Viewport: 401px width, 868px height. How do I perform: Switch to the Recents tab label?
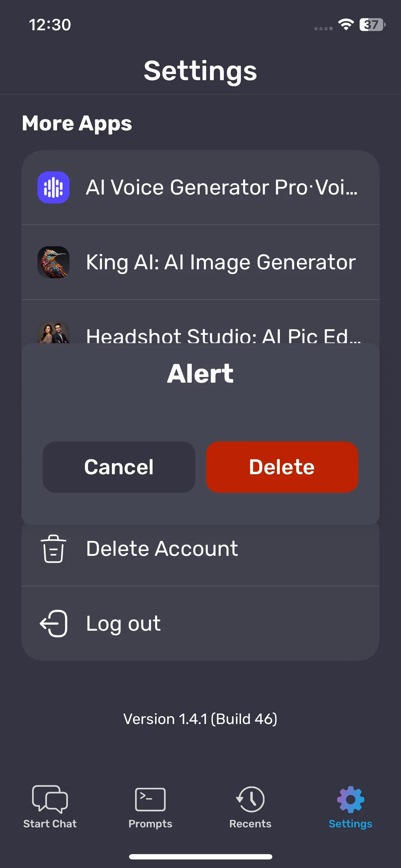pyautogui.click(x=250, y=824)
